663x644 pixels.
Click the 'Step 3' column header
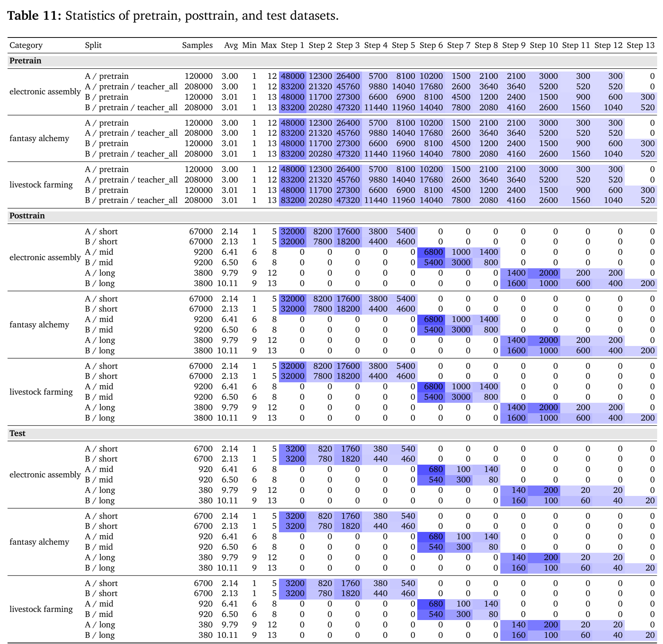[x=348, y=45]
